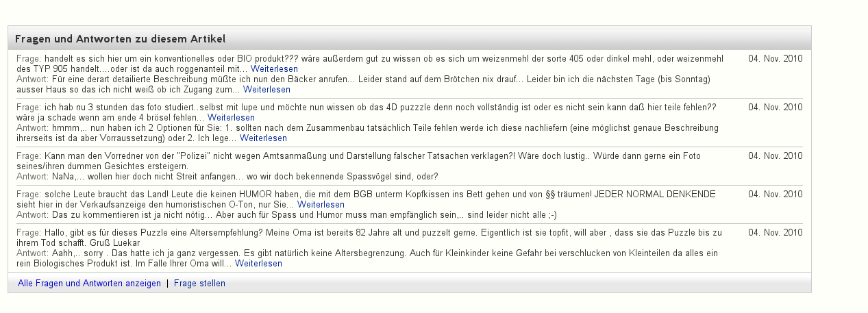The height and width of the screenshot is (313, 868).
Task: Select question about 'Altersempfehlung' for Oma
Action: (x=369, y=238)
